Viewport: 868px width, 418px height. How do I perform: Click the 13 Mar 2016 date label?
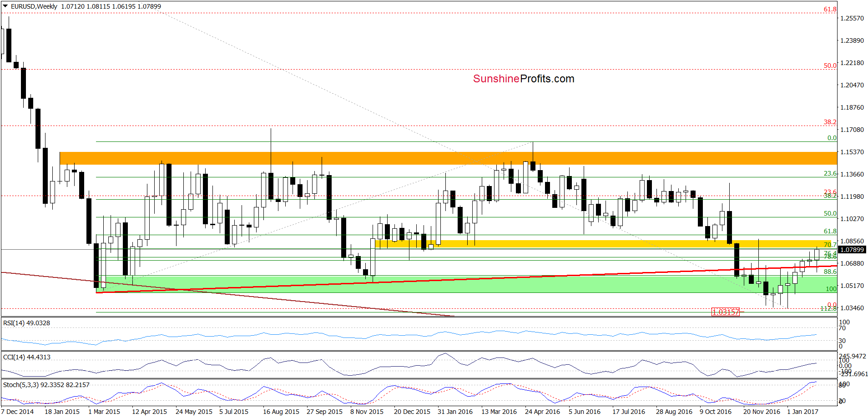tap(499, 412)
